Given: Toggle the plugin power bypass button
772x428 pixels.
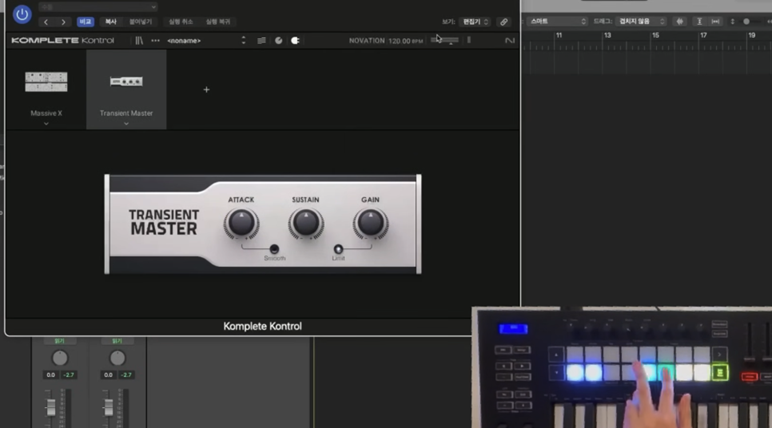Looking at the screenshot, I should (x=22, y=15).
